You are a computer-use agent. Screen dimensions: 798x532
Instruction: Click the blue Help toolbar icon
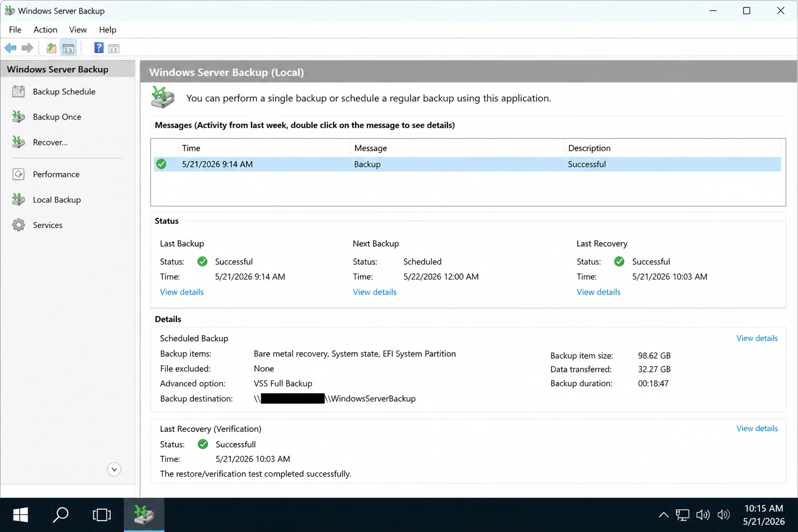(x=99, y=48)
